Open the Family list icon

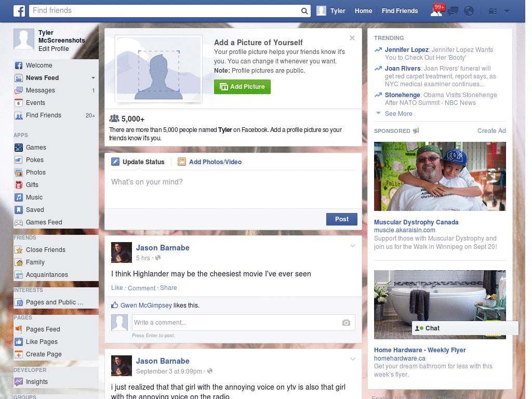click(x=19, y=262)
